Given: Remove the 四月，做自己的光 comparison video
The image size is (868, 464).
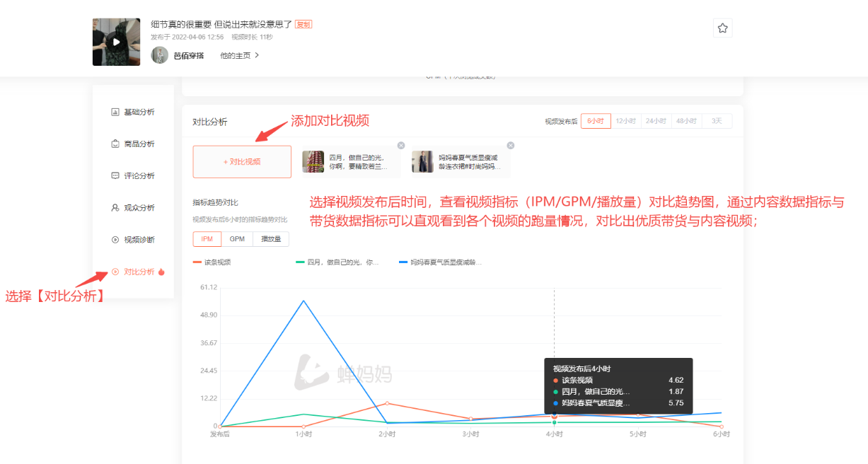Looking at the screenshot, I should pos(401,145).
